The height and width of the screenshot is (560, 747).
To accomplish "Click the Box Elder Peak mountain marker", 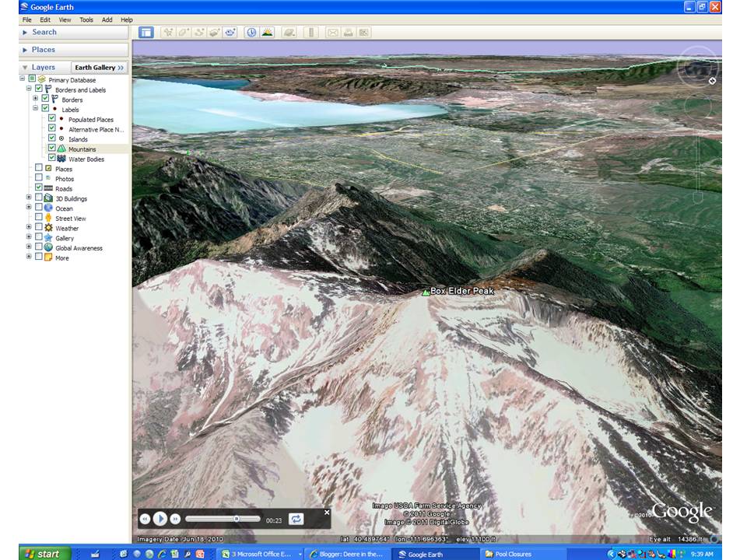I will (x=426, y=292).
